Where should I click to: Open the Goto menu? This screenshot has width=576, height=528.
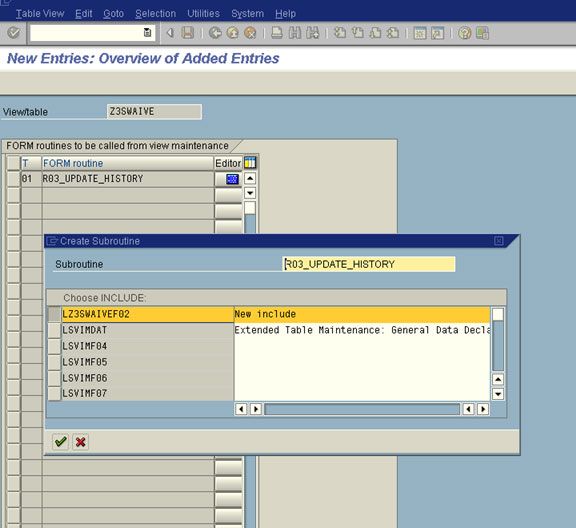tap(113, 14)
